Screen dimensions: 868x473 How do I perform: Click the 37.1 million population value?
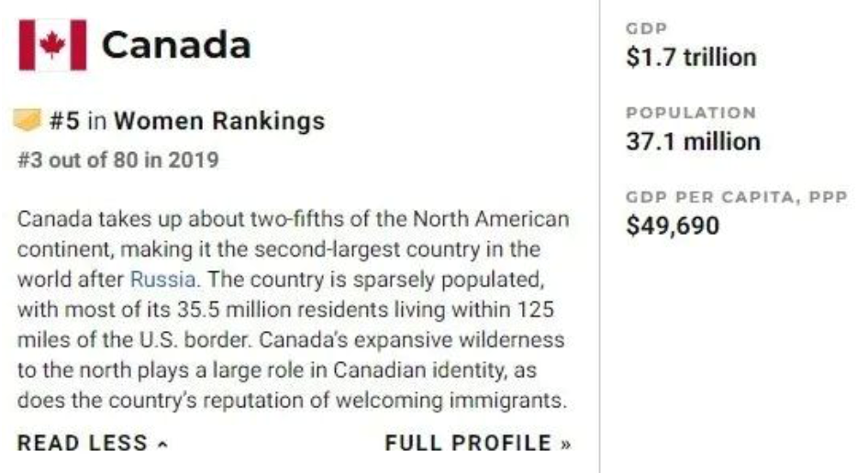coord(693,141)
